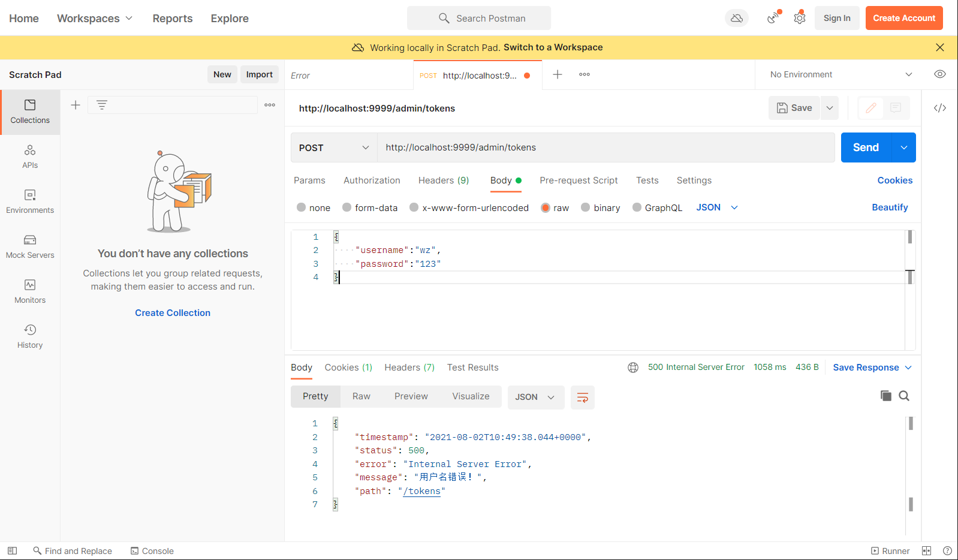Click the request URL input field
The height and width of the screenshot is (560, 958).
click(606, 147)
